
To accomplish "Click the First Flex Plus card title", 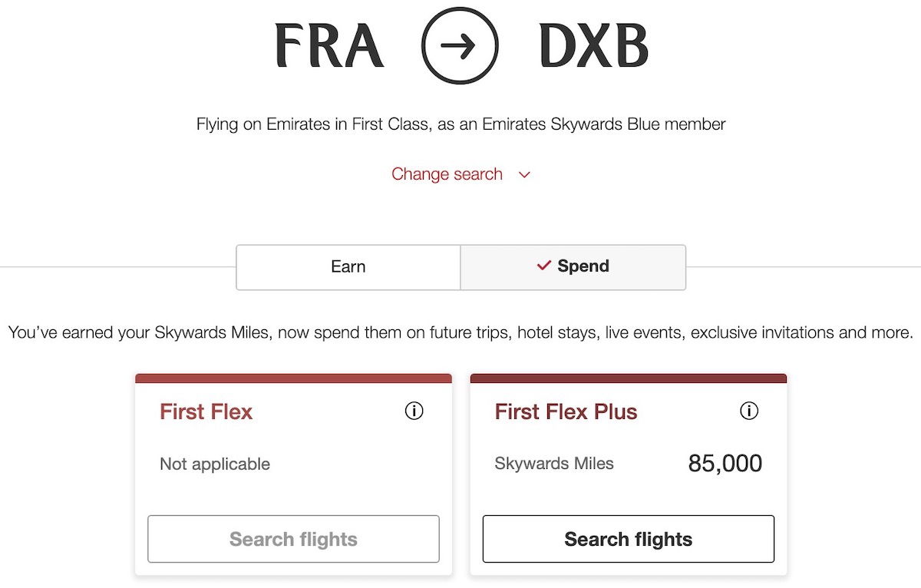I will point(566,412).
